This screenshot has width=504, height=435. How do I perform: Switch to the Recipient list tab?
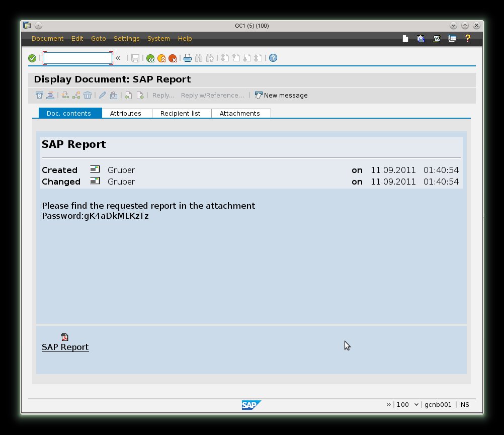pyautogui.click(x=180, y=114)
